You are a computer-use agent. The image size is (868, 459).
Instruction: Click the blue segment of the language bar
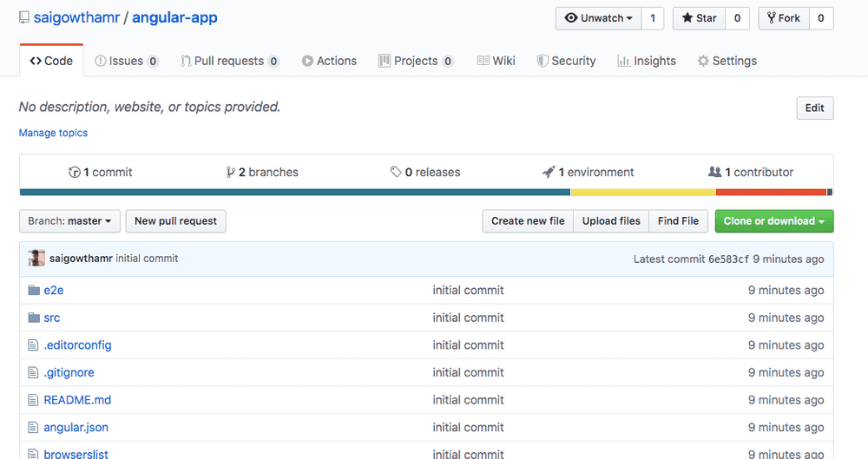click(295, 192)
